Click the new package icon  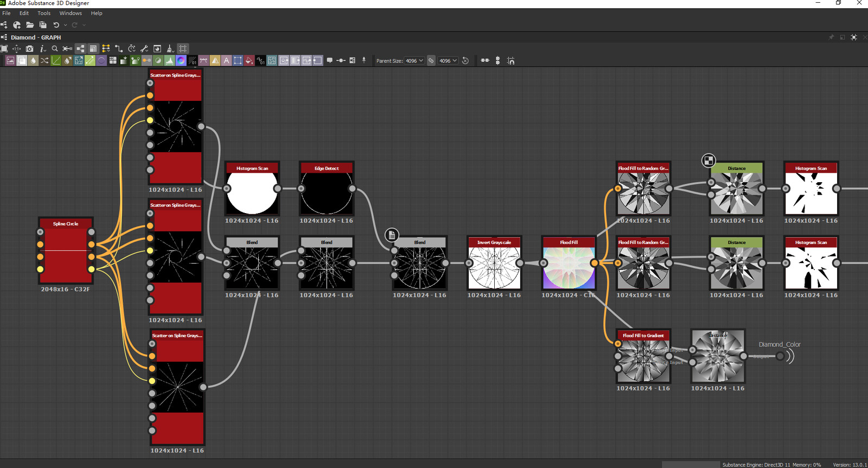pyautogui.click(x=17, y=25)
